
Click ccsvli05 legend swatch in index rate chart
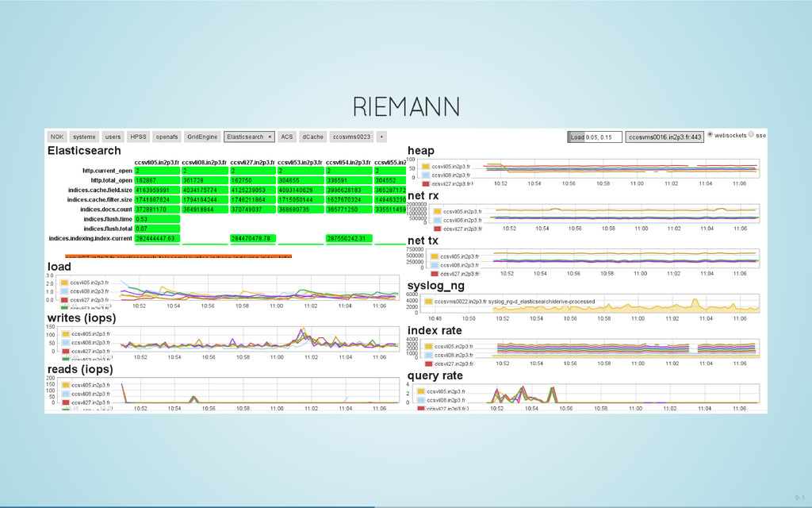point(428,346)
